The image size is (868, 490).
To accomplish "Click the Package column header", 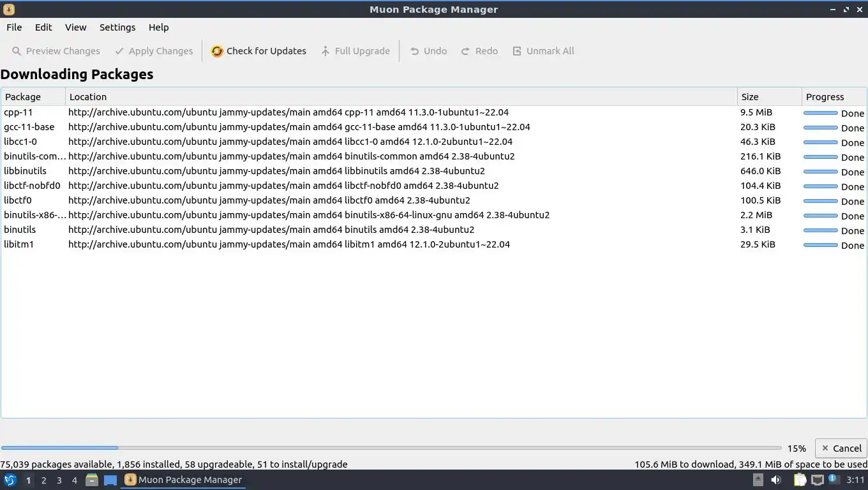I will 33,97.
